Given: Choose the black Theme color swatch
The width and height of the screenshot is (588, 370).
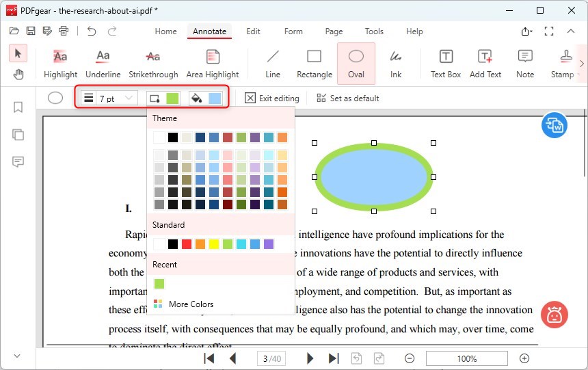Looking at the screenshot, I should (x=173, y=137).
